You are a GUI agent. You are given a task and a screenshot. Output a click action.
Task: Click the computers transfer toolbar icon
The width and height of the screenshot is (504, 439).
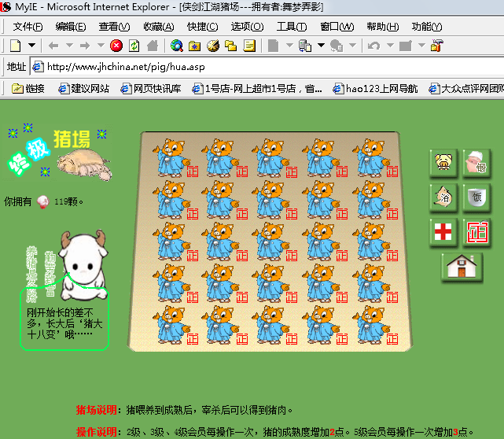tap(305, 46)
